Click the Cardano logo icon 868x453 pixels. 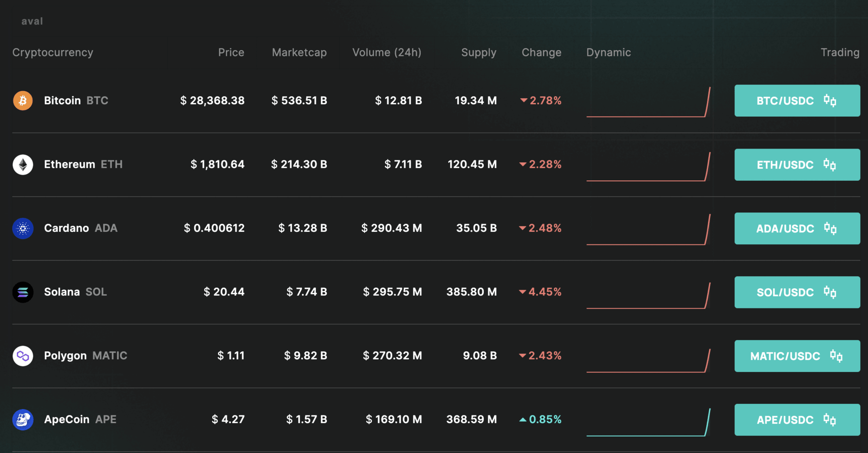point(23,228)
